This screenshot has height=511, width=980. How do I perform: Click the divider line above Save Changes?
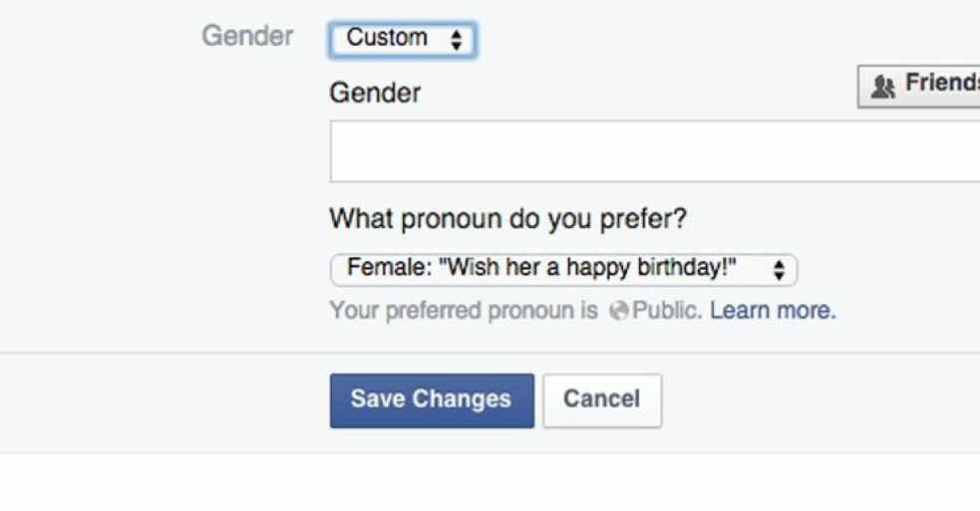pyautogui.click(x=490, y=353)
